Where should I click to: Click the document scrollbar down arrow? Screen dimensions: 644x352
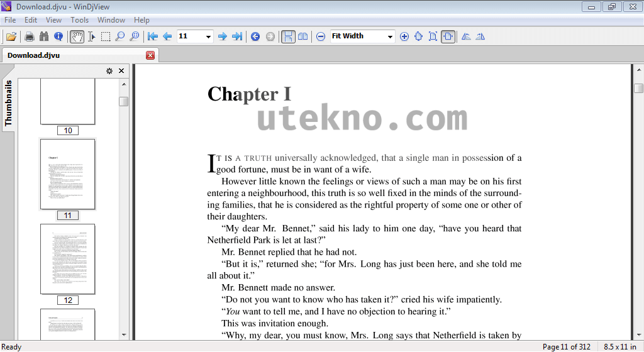pyautogui.click(x=639, y=335)
